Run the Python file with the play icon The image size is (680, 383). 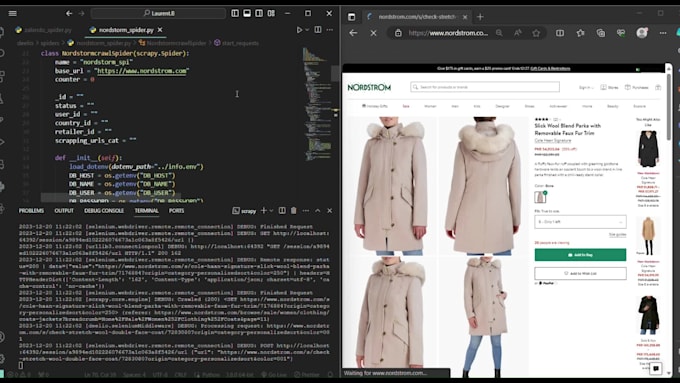pos(299,30)
